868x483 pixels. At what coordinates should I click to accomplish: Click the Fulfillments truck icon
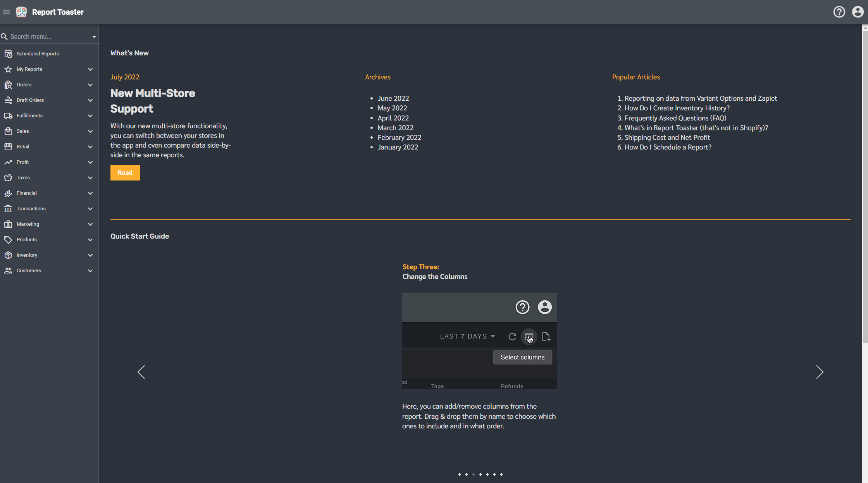click(8, 116)
